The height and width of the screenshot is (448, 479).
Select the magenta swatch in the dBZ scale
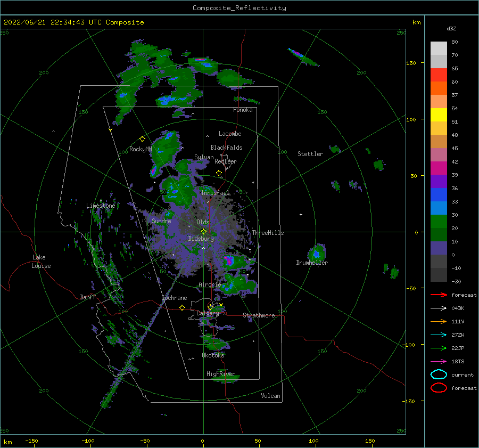[439, 168]
